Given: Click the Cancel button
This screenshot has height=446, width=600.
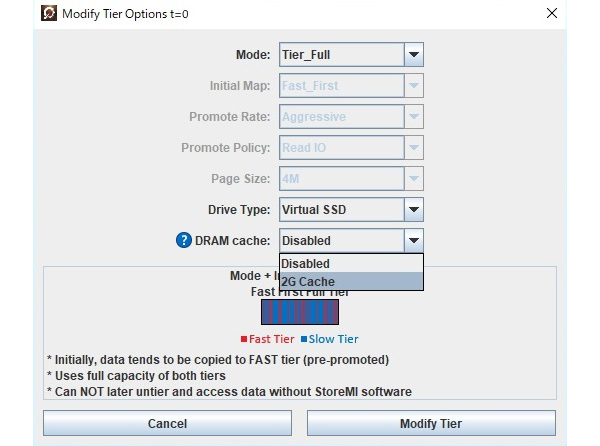Looking at the screenshot, I should (x=167, y=423).
